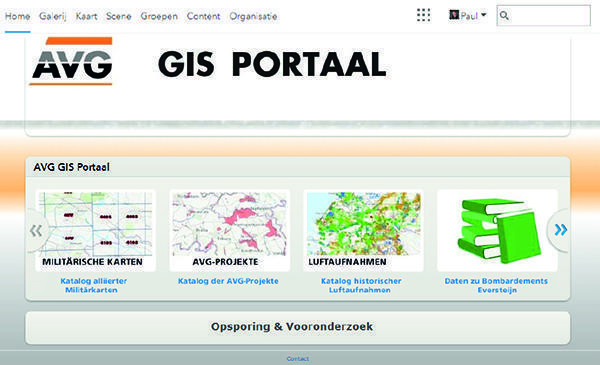The height and width of the screenshot is (365, 600).
Task: Follow the Katalog der AVG-Projekte link
Action: tap(228, 281)
